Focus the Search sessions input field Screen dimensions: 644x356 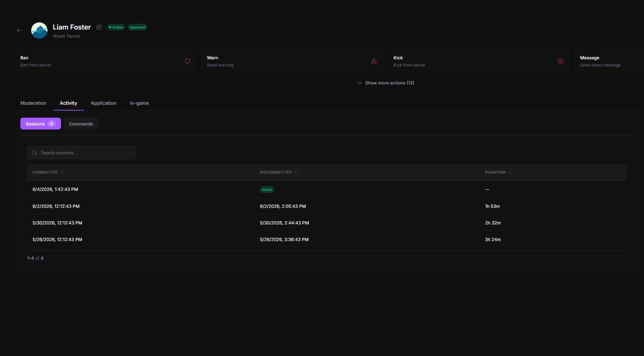coord(81,153)
